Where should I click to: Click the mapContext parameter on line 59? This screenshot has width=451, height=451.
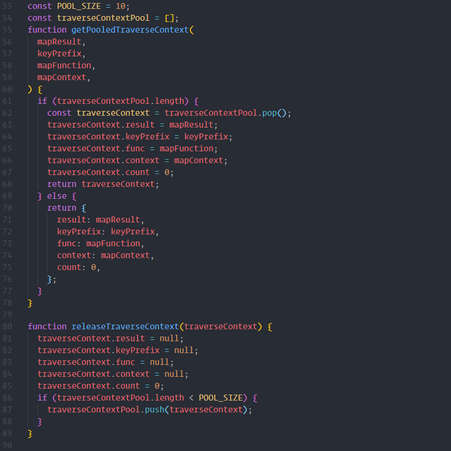tap(62, 77)
